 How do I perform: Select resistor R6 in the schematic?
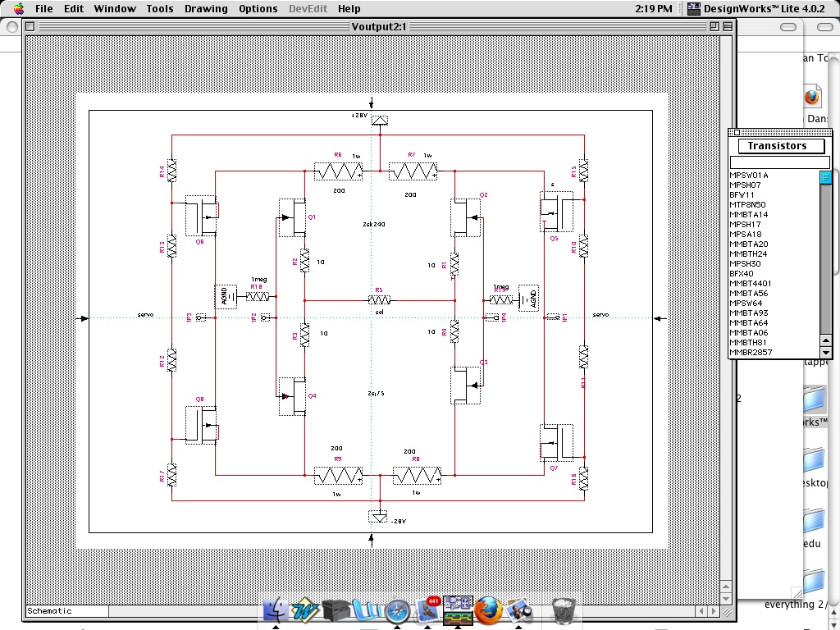tap(338, 171)
